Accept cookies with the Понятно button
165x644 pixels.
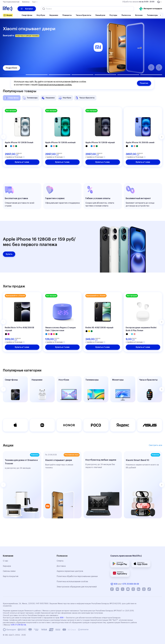coord(144,83)
